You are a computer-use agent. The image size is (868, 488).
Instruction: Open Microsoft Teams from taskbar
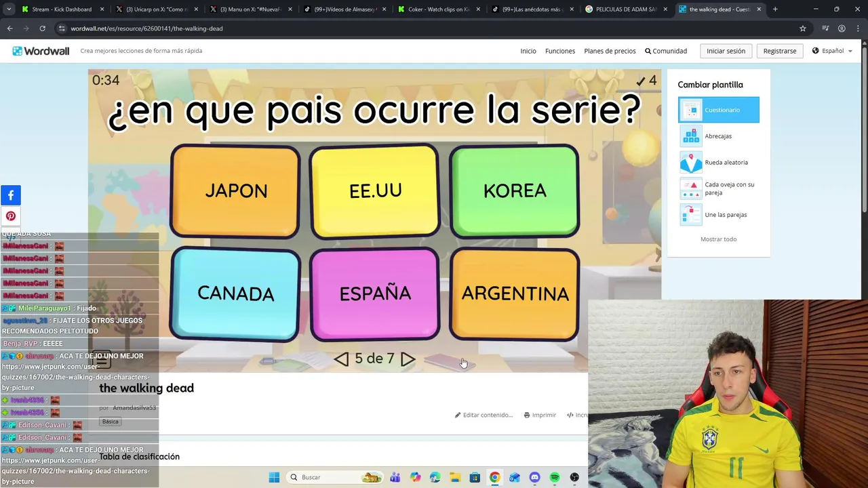[x=395, y=477]
